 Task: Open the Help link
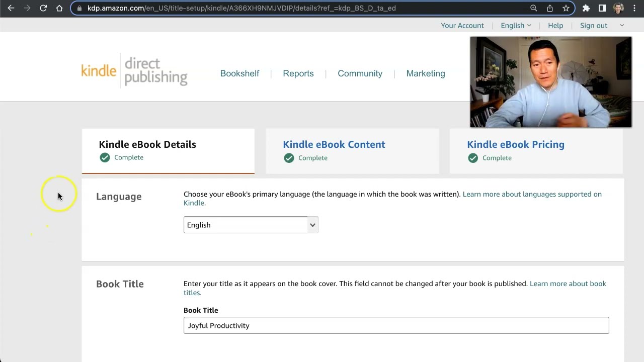[555, 25]
